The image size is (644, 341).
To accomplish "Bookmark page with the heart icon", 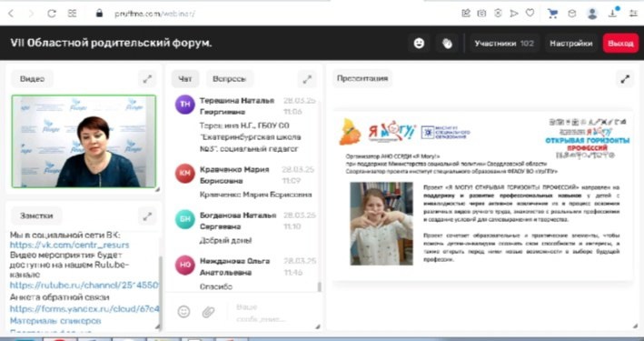I will point(530,14).
